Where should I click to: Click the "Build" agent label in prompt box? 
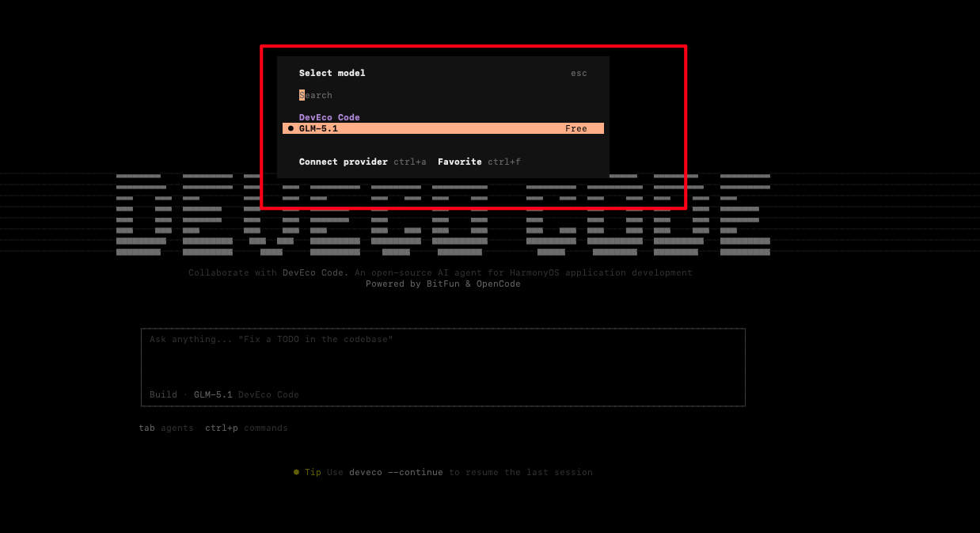pos(163,394)
